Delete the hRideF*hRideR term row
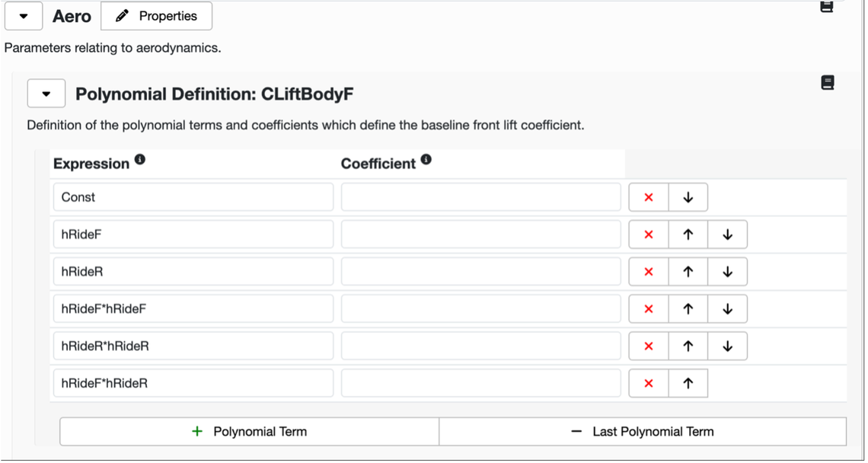 click(x=649, y=383)
